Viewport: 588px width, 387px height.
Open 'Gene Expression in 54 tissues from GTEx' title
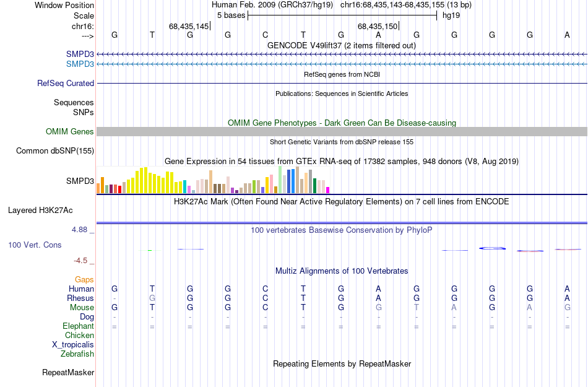pyautogui.click(x=342, y=161)
